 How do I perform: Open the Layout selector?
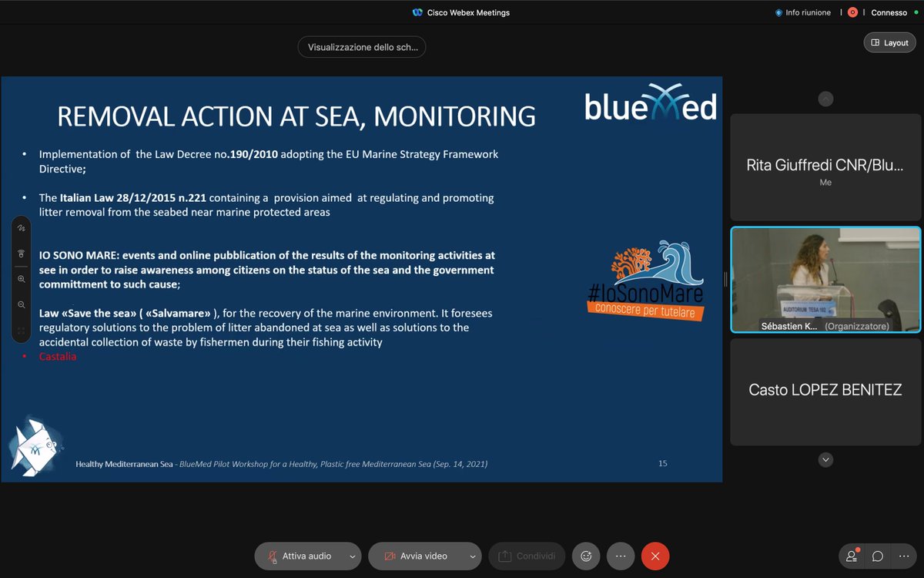(889, 42)
